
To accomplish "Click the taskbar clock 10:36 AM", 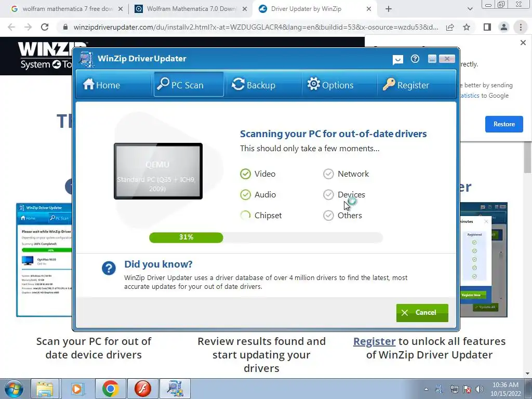I will (x=506, y=389).
